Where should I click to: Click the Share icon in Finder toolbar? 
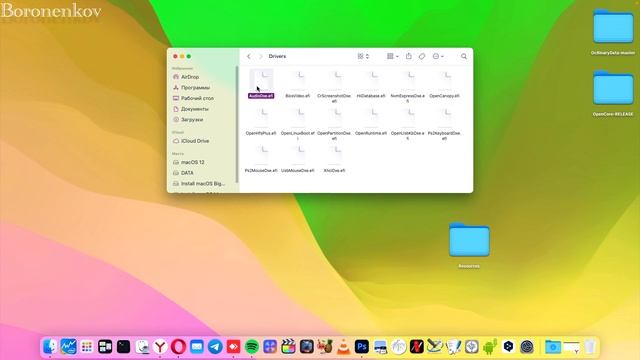(409, 56)
